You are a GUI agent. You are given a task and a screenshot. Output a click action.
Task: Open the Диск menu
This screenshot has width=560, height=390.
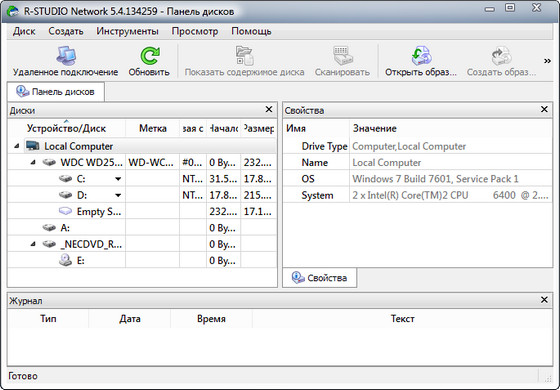click(24, 31)
